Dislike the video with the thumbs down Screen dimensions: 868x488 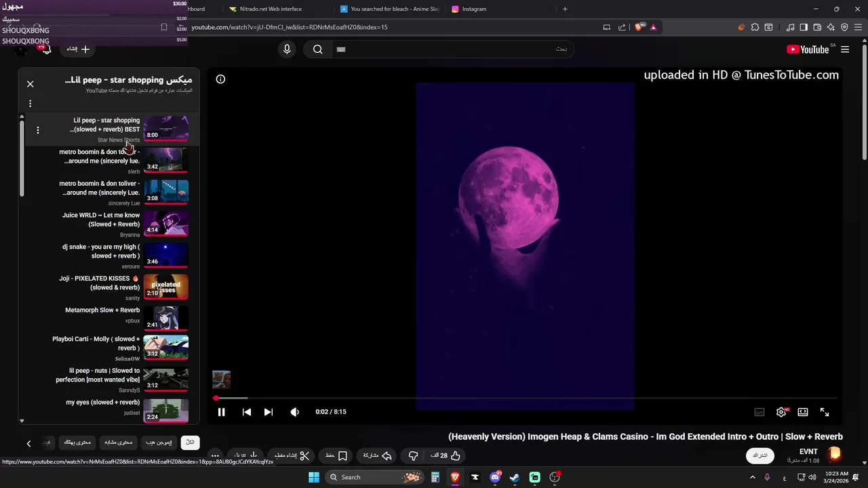tap(413, 456)
